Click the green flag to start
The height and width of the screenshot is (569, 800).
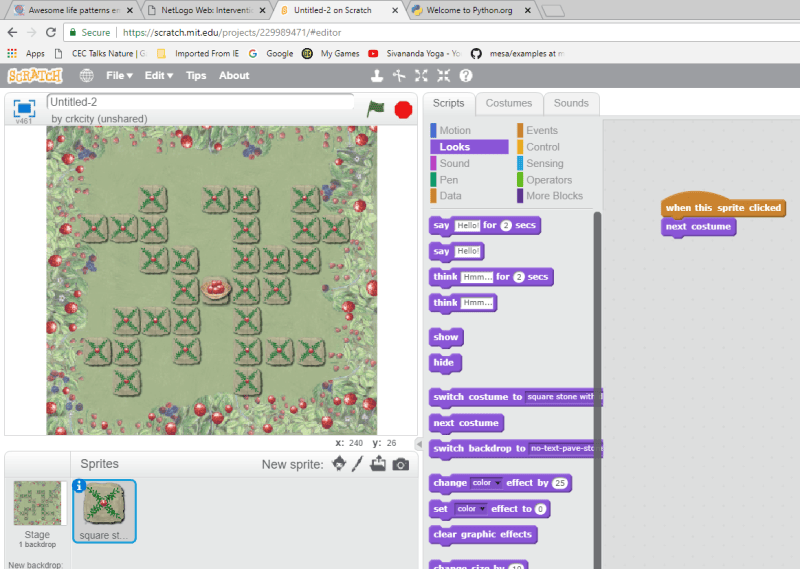tap(376, 108)
